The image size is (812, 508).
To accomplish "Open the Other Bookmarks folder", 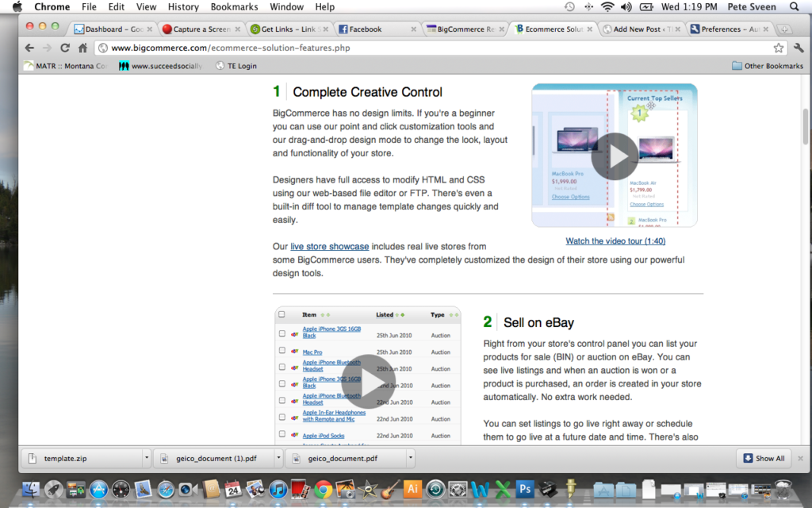I will [x=768, y=66].
